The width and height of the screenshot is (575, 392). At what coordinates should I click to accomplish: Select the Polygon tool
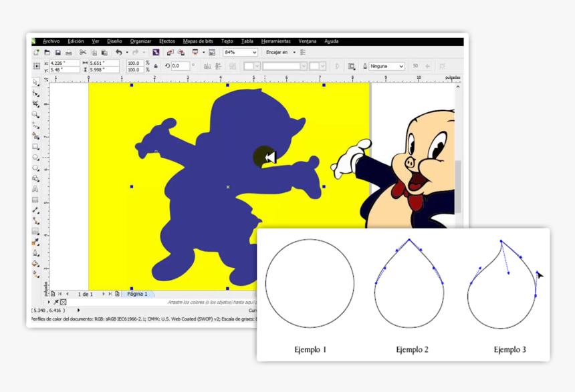pos(35,168)
